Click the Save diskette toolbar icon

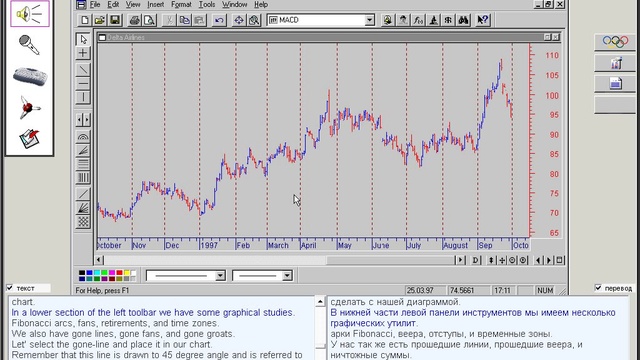click(115, 20)
